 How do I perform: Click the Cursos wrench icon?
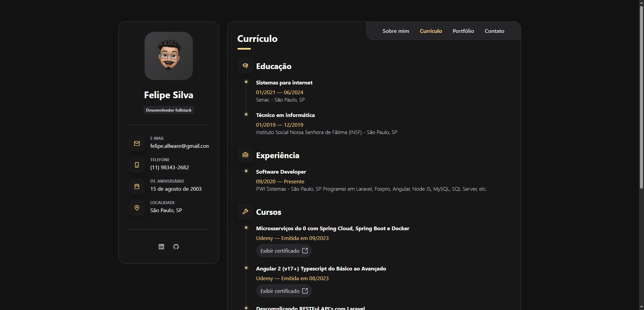(x=246, y=211)
